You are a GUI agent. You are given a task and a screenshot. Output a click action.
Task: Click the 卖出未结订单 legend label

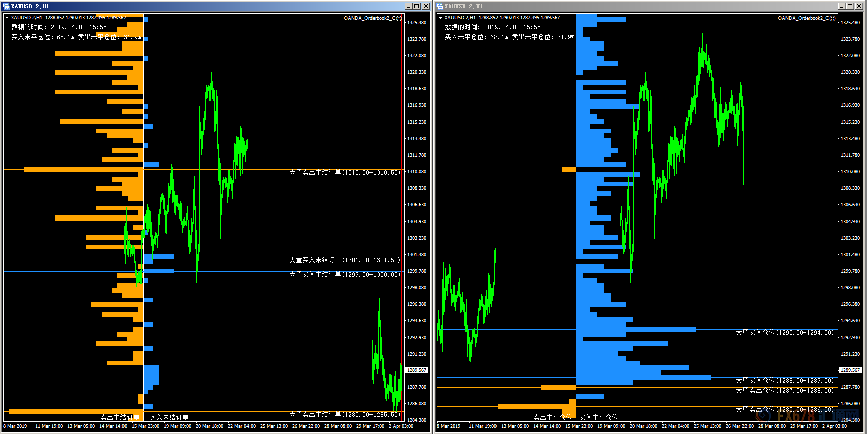point(119,417)
